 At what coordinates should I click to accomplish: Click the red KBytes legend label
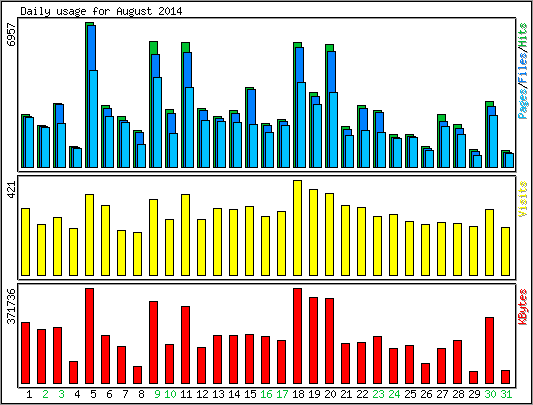pyautogui.click(x=523, y=307)
